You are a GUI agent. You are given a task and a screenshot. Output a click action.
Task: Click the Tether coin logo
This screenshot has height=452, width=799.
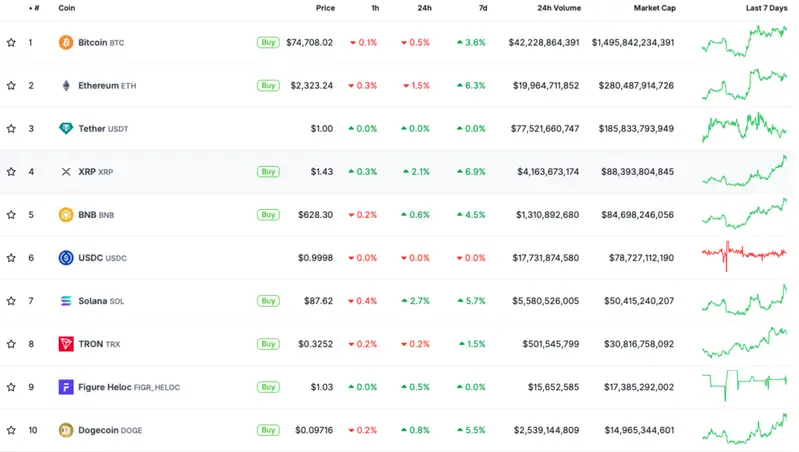(66, 128)
